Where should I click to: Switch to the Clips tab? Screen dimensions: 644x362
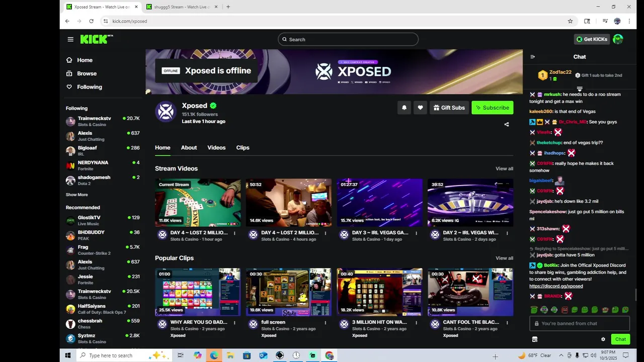coord(243,147)
